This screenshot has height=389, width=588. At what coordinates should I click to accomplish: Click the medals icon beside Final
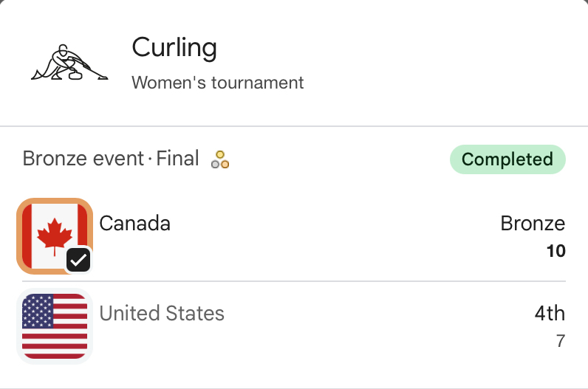pyautogui.click(x=220, y=159)
